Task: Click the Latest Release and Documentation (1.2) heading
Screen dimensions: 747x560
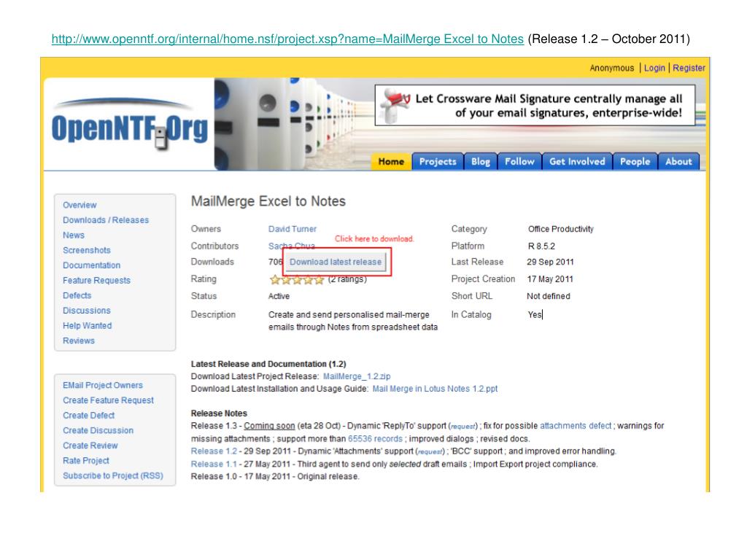Action: coord(268,364)
